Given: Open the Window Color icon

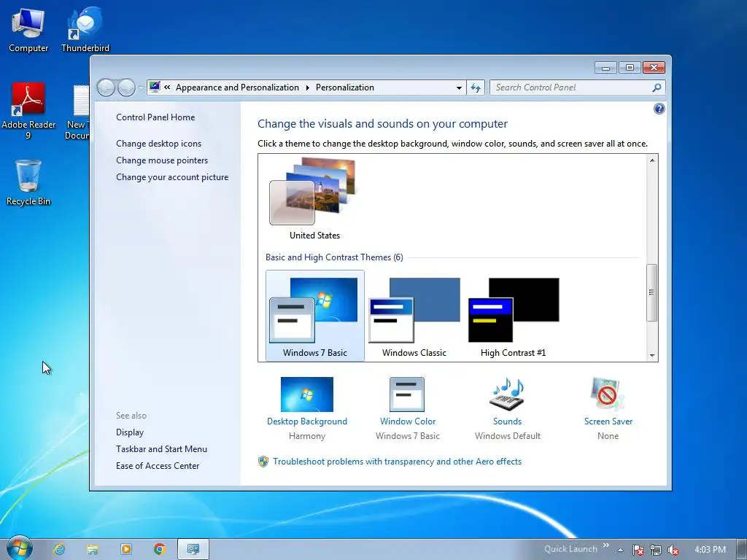Looking at the screenshot, I should (x=407, y=394).
